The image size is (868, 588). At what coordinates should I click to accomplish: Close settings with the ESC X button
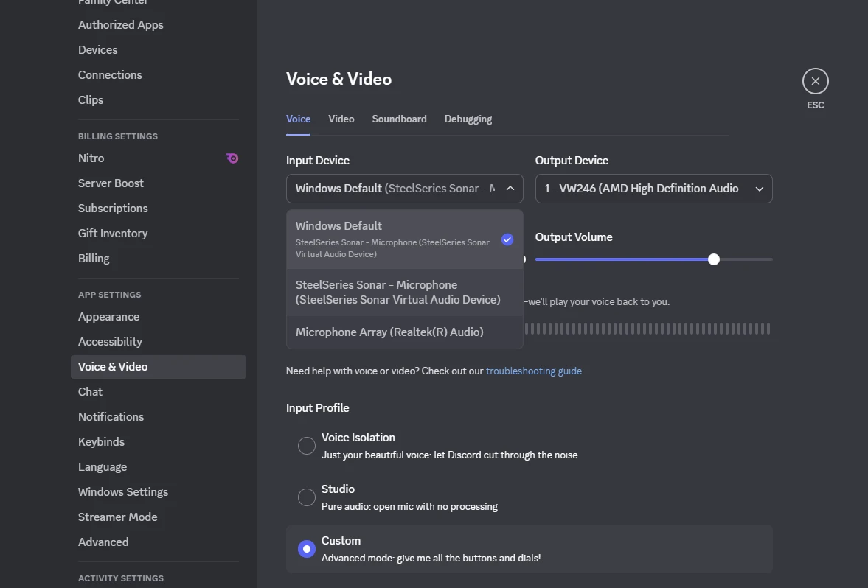click(x=815, y=81)
